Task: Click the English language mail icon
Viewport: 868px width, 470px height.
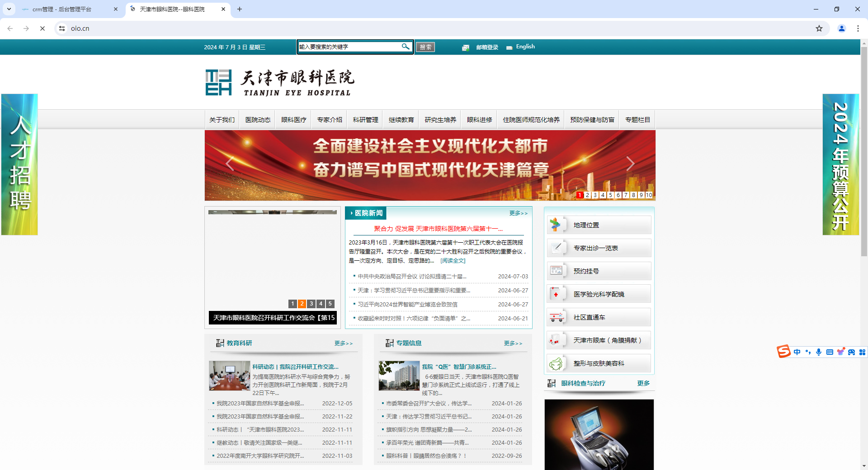Action: [509, 47]
